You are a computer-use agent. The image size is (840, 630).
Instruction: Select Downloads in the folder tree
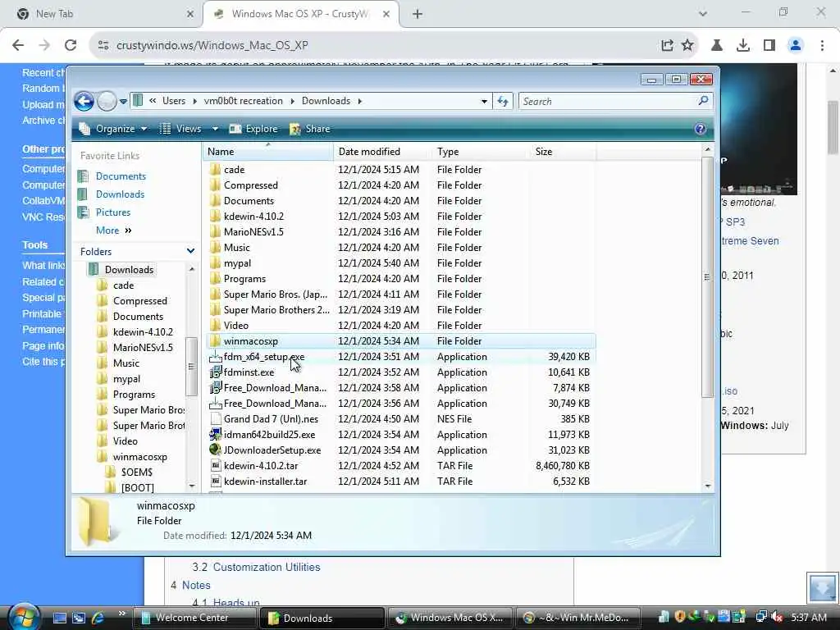(x=129, y=269)
